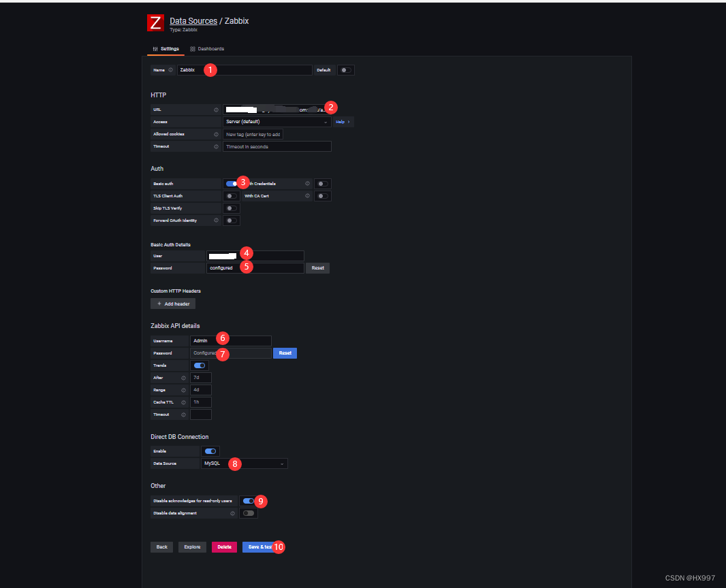The width and height of the screenshot is (726, 588).
Task: Click the After field showing 7d
Action: 201,378
